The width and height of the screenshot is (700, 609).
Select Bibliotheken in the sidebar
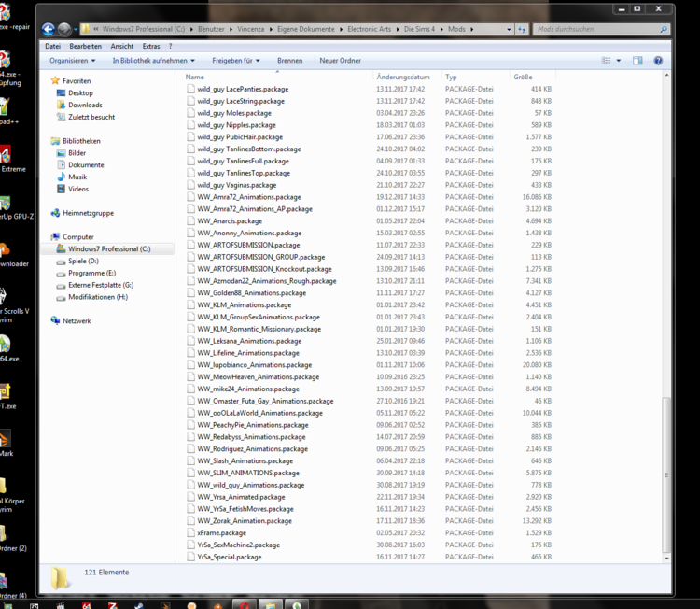coord(81,141)
